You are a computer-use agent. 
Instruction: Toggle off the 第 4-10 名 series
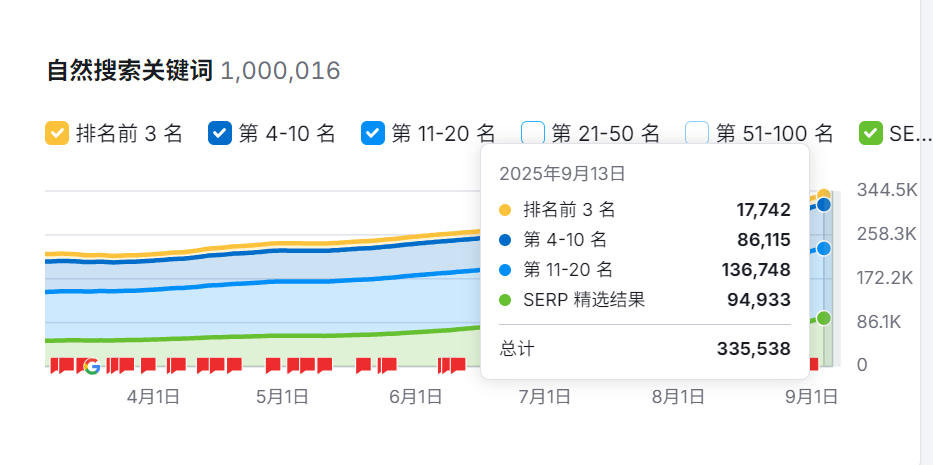click(x=220, y=133)
